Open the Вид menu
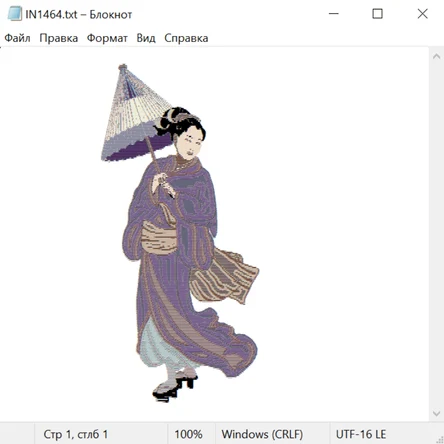The width and height of the screenshot is (444, 444). tap(146, 38)
